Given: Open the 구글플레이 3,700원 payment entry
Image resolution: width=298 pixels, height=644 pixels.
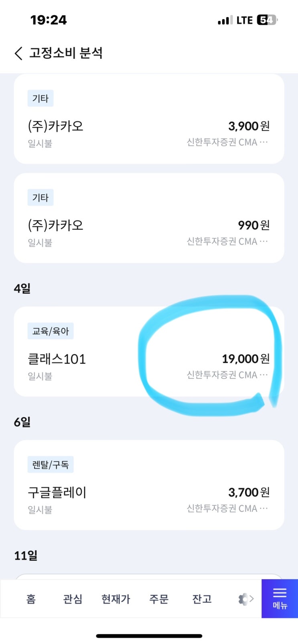Looking at the screenshot, I should [x=149, y=493].
